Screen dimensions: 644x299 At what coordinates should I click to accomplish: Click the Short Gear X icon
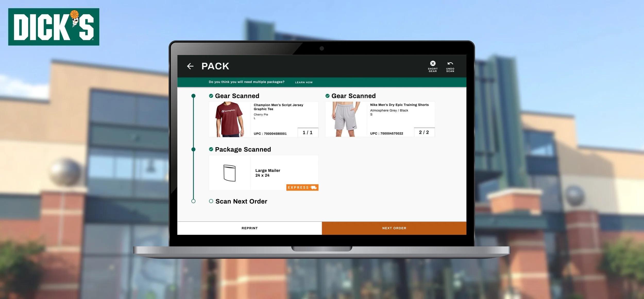pos(433,63)
